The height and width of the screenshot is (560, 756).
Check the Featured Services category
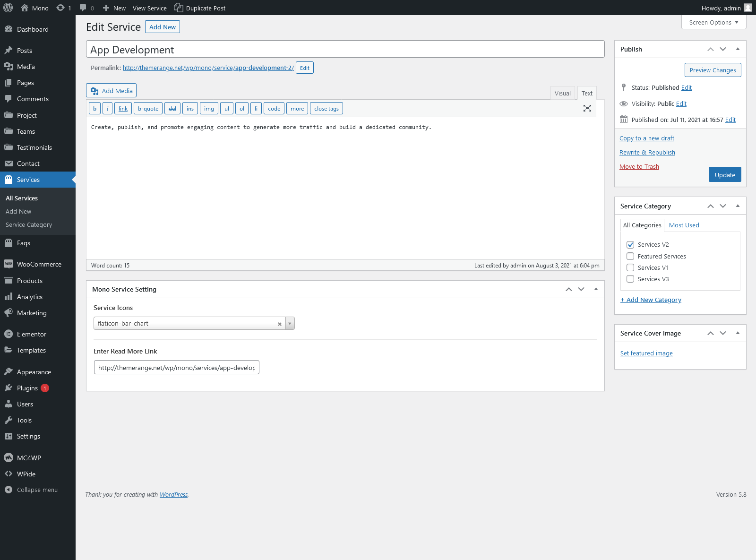click(x=630, y=256)
